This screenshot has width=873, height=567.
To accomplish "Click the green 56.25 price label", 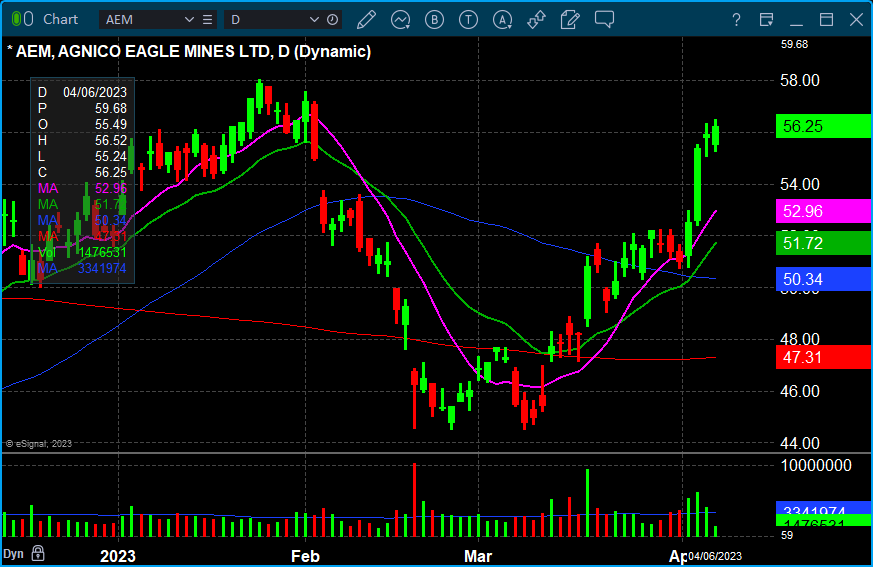I will click(823, 126).
